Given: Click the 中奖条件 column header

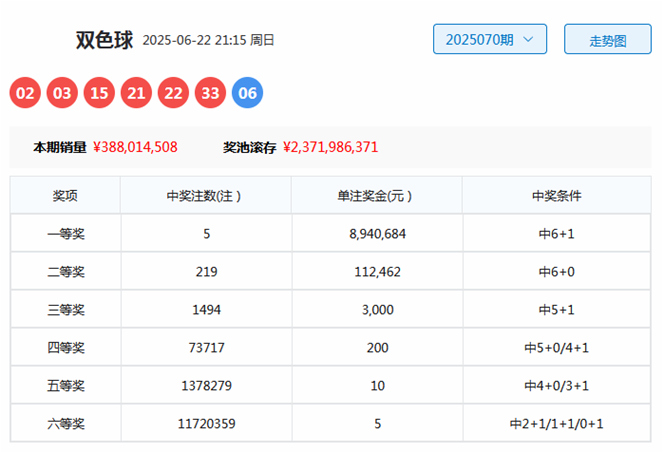Looking at the screenshot, I should pyautogui.click(x=556, y=196).
